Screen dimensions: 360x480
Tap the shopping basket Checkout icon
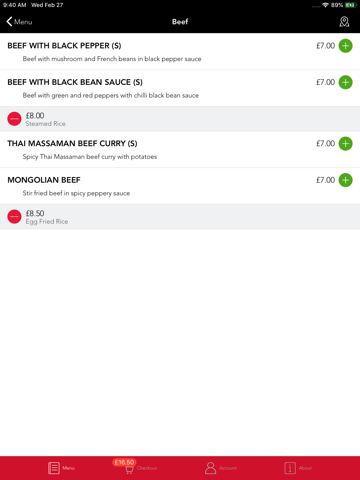[x=129, y=470]
